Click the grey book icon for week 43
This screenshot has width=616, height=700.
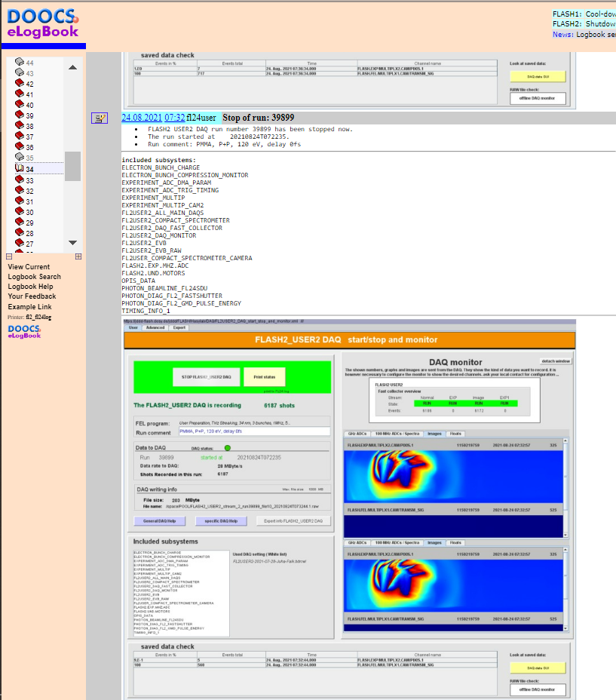pos(18,72)
